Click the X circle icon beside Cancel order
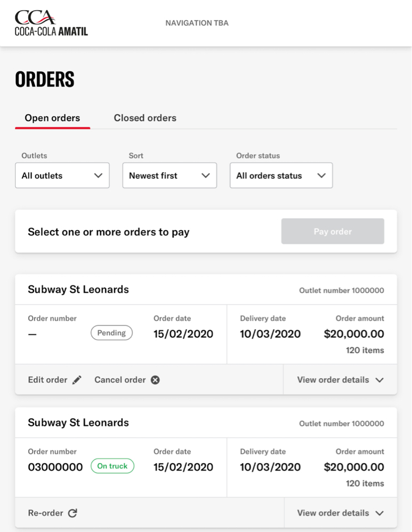This screenshot has width=412, height=532. pyautogui.click(x=155, y=380)
